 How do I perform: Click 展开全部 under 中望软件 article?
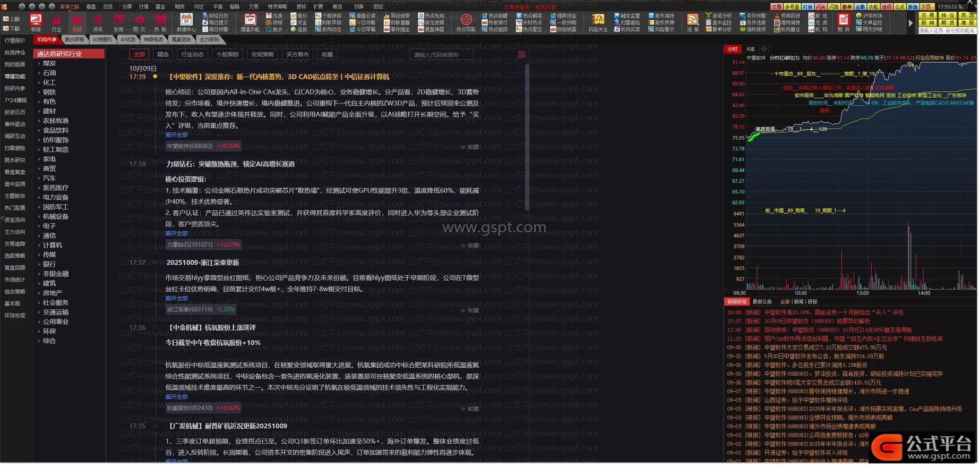(x=176, y=135)
